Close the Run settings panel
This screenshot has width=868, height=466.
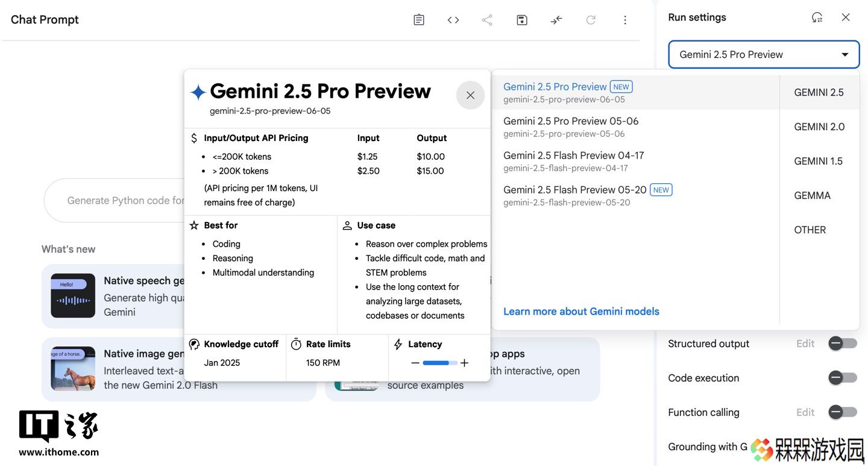tap(846, 17)
